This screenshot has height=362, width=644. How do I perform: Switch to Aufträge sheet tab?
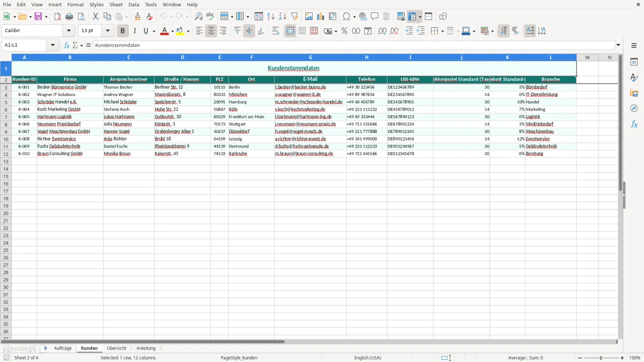pyautogui.click(x=63, y=348)
